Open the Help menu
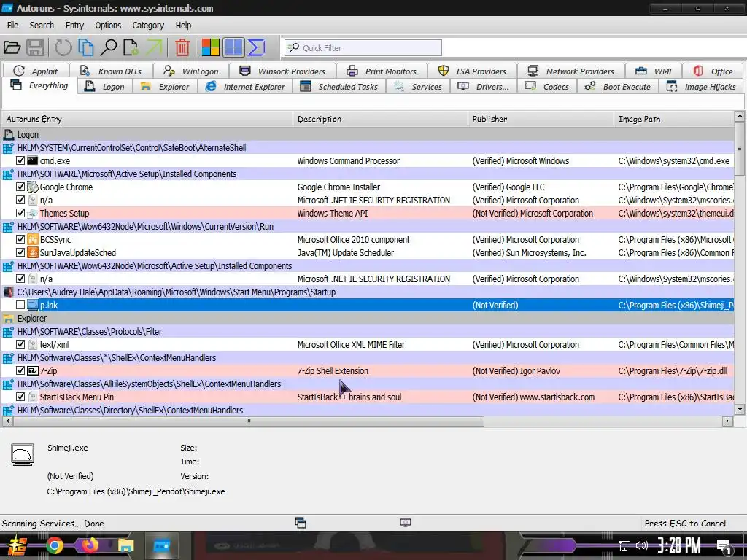Image resolution: width=747 pixels, height=560 pixels. (x=183, y=26)
